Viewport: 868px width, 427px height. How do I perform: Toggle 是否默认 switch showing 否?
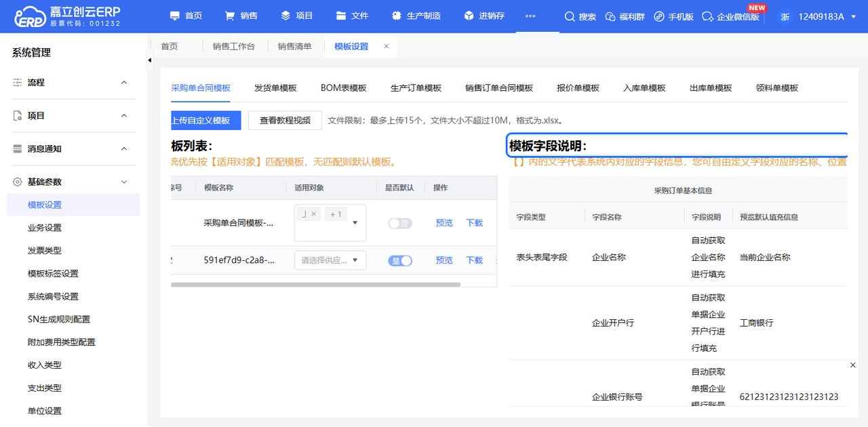pyautogui.click(x=400, y=223)
